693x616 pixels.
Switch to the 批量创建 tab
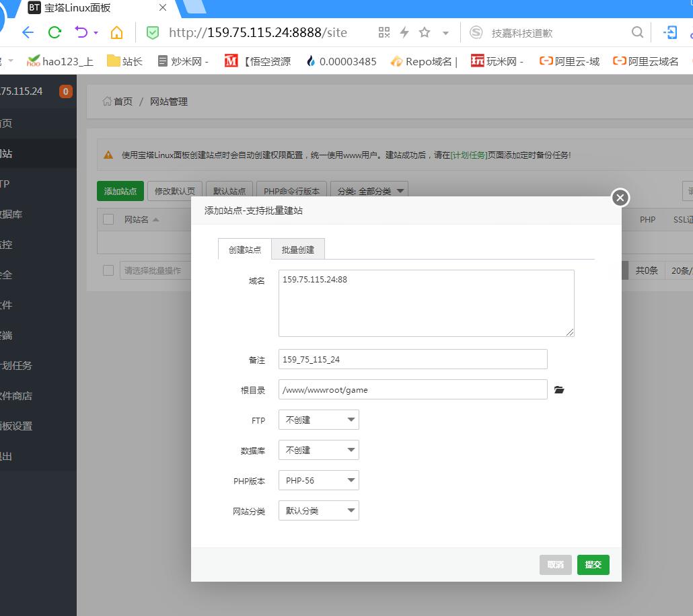[298, 249]
